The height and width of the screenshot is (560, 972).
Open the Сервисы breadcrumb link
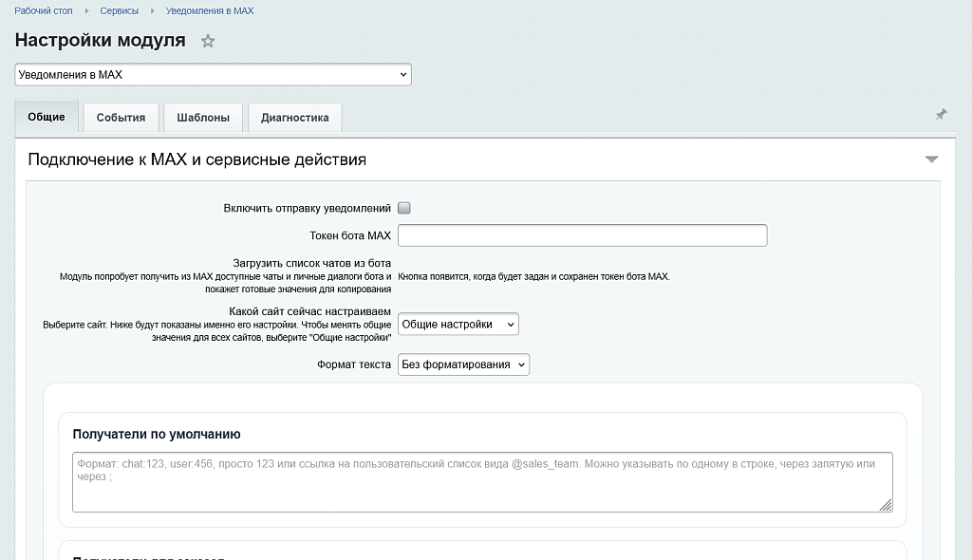(x=119, y=11)
